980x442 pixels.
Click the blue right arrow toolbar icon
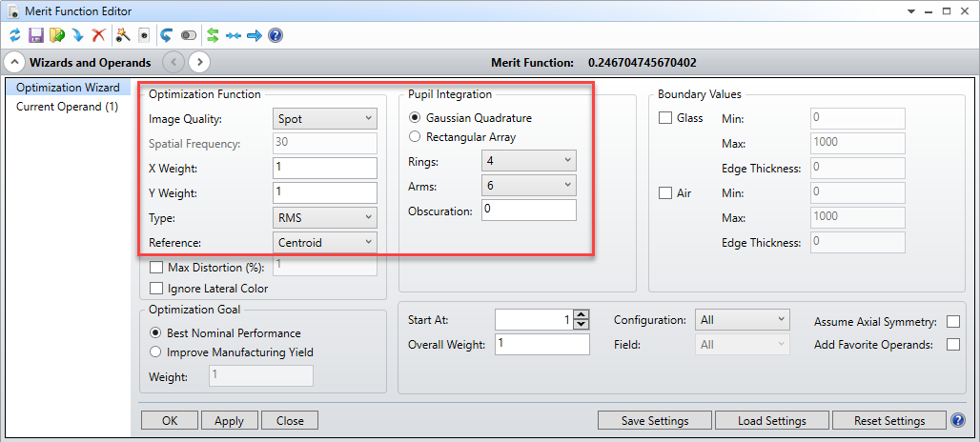(x=254, y=35)
